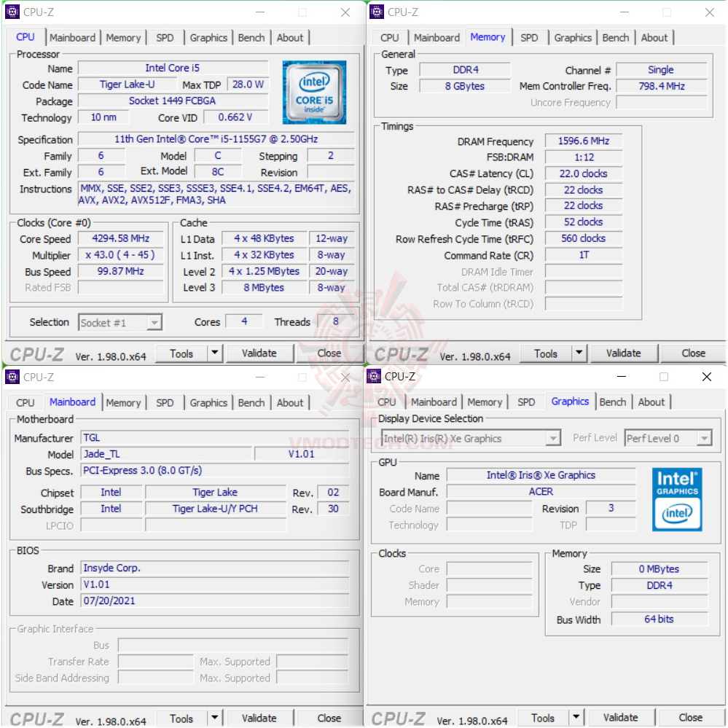Select CPU tab in Memory window
This screenshot has height=728, width=728.
pyautogui.click(x=390, y=38)
